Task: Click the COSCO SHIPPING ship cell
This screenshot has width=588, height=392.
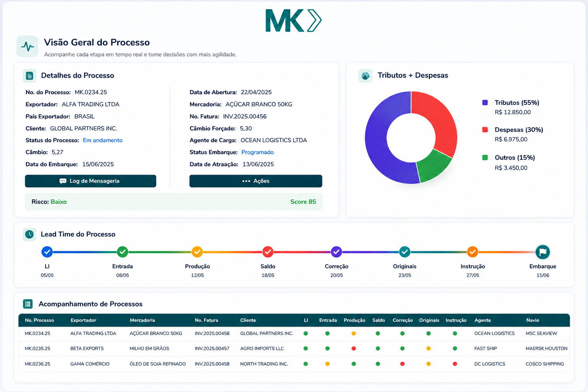Action: point(545,364)
